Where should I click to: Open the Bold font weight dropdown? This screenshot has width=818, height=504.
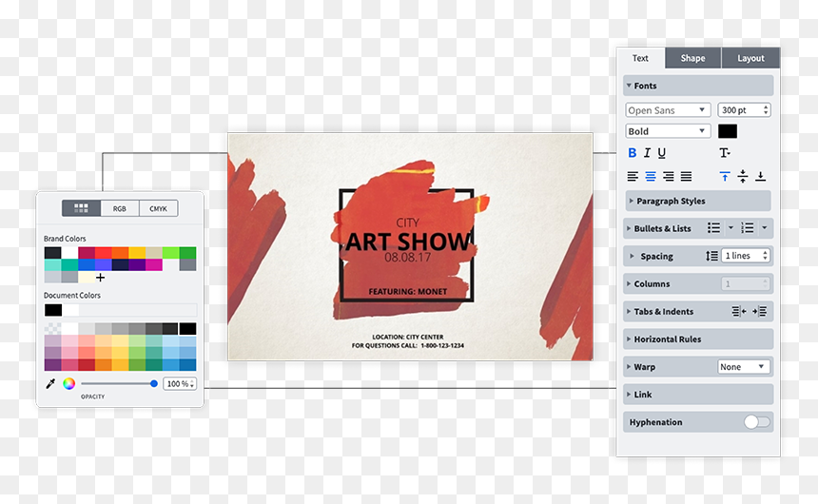click(668, 131)
